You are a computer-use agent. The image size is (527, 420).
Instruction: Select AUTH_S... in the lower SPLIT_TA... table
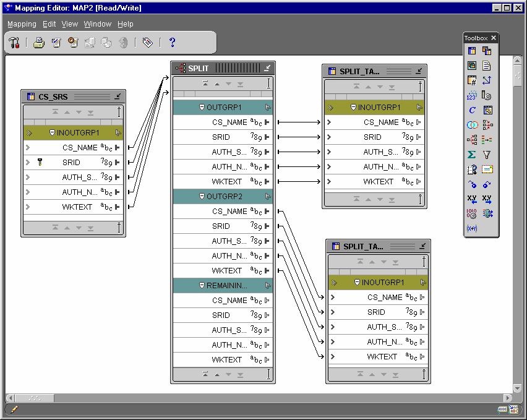coord(378,327)
